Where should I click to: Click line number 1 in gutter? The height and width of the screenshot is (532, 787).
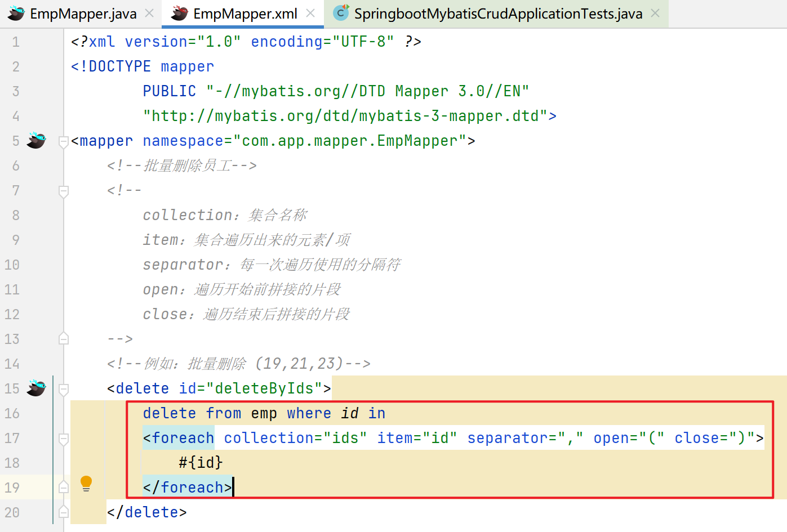point(16,42)
